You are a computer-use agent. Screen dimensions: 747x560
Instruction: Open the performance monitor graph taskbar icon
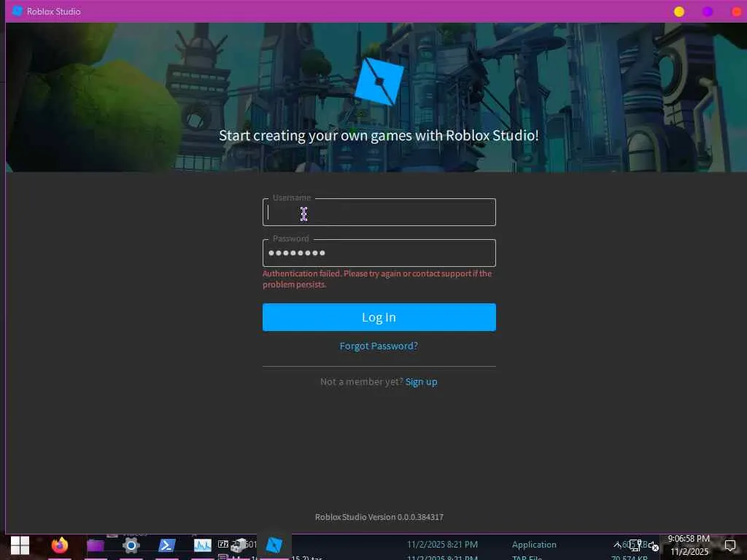203,545
